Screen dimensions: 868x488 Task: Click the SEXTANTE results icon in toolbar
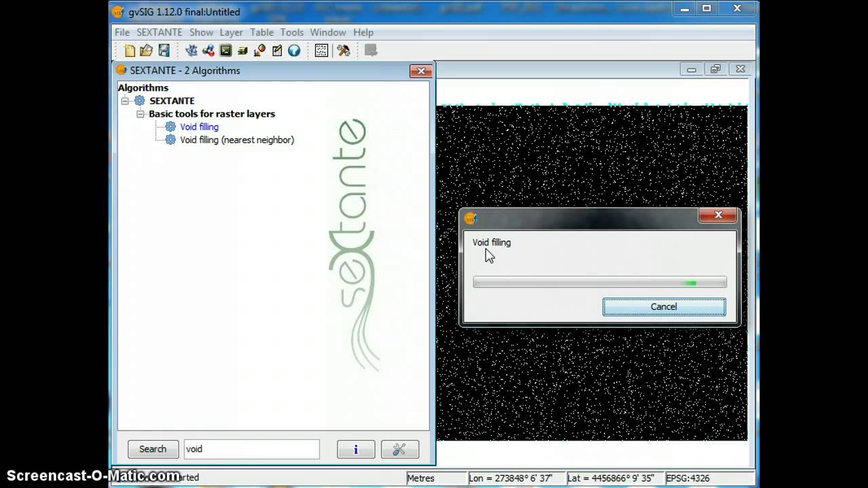click(260, 51)
